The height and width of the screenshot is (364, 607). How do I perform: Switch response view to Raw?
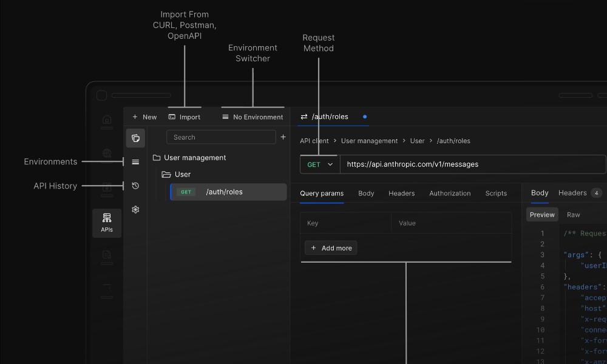[573, 214]
